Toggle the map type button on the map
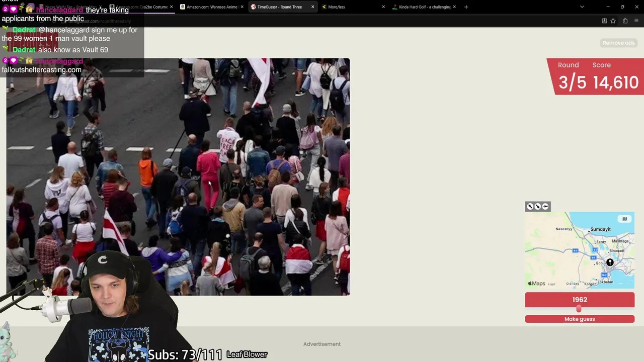 point(624,219)
